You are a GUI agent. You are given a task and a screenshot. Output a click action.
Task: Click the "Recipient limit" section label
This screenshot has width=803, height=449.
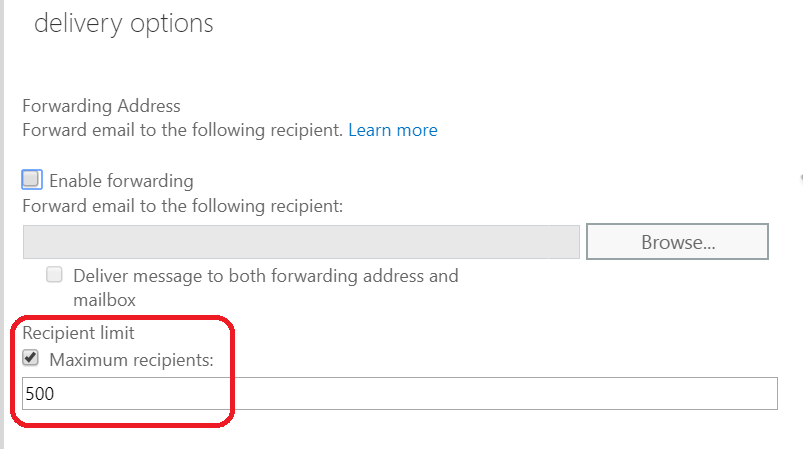78,333
